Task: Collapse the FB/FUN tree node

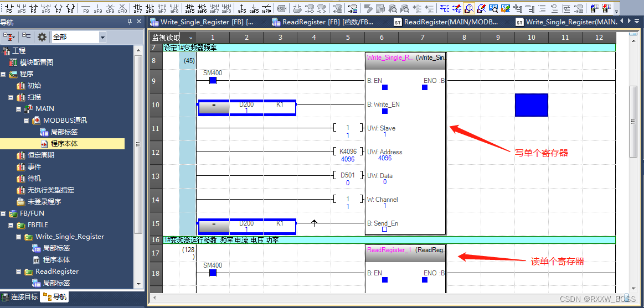Action: click(x=3, y=213)
